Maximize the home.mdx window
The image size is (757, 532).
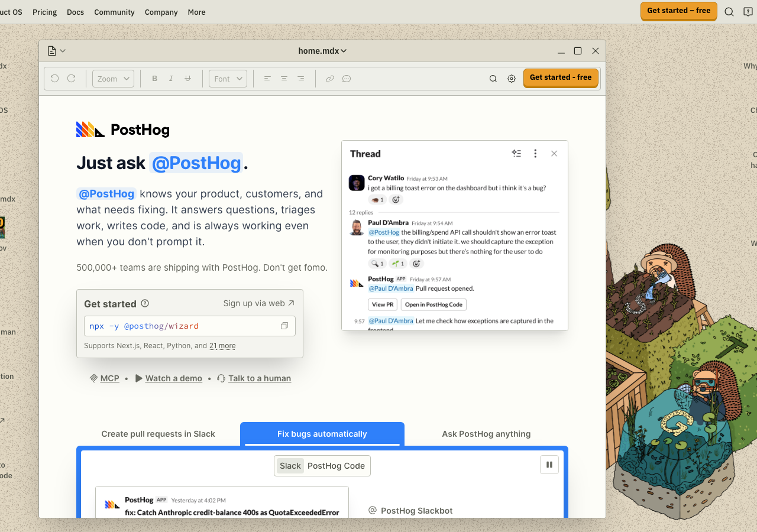(x=578, y=51)
